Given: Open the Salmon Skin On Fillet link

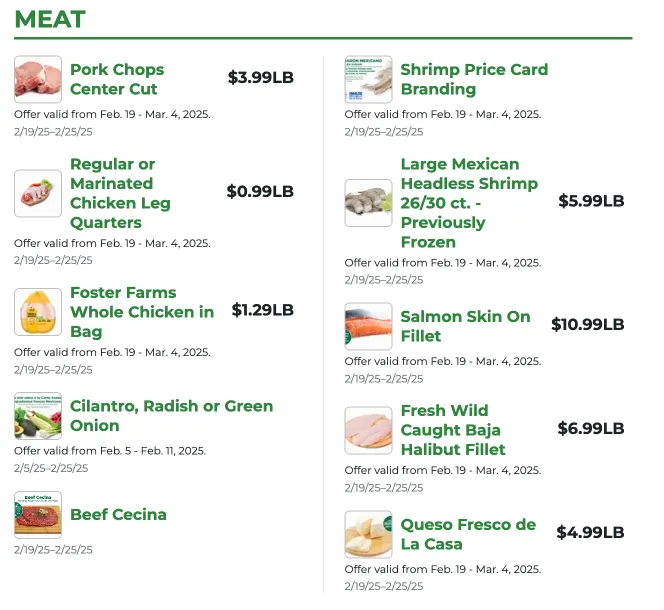Looking at the screenshot, I should (x=465, y=326).
